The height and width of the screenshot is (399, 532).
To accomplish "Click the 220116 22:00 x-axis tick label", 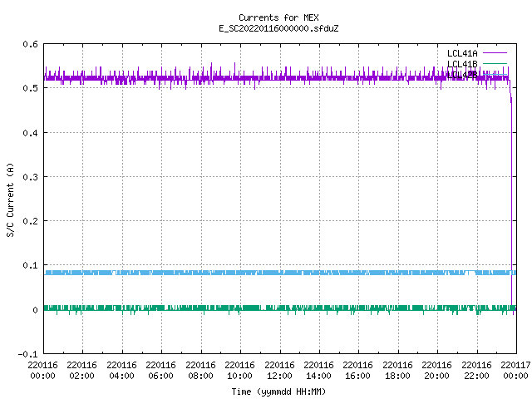I will [x=476, y=371].
